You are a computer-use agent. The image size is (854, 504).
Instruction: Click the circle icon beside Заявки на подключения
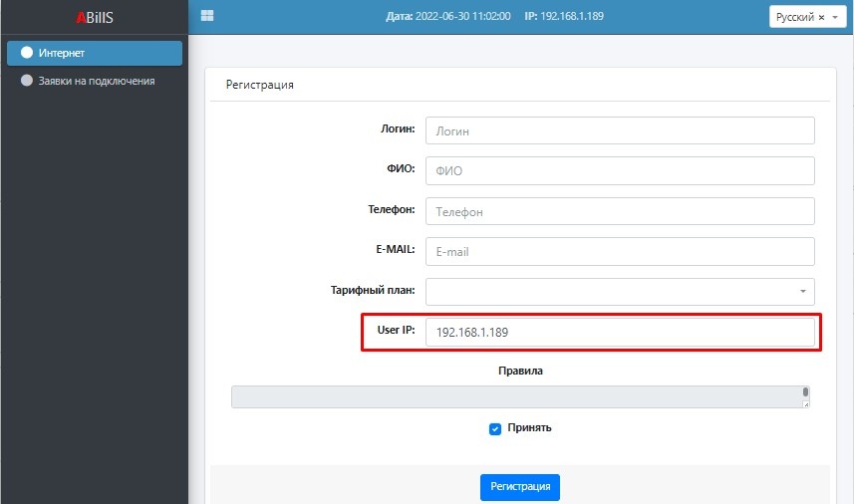pyautogui.click(x=27, y=81)
